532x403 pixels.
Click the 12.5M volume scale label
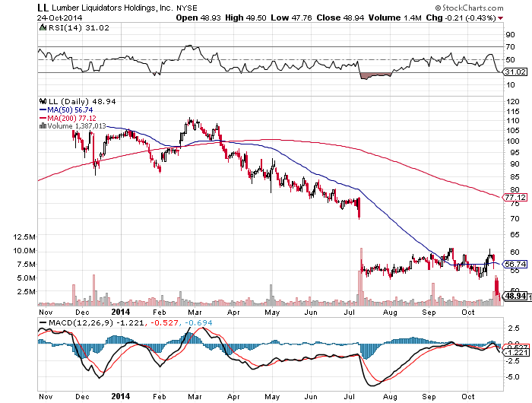[x=24, y=236]
